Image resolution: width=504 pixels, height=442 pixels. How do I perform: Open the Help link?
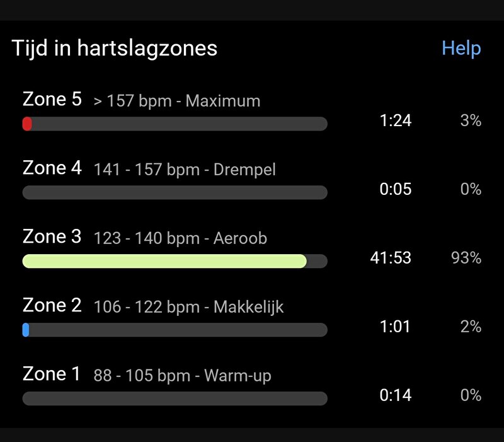coord(461,49)
